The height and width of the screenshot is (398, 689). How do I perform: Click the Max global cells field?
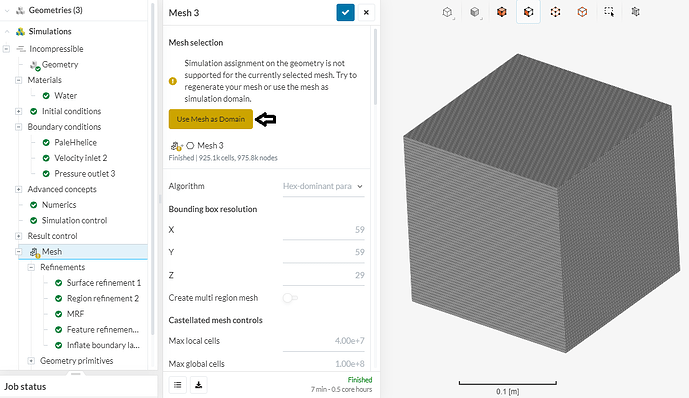tap(323, 364)
